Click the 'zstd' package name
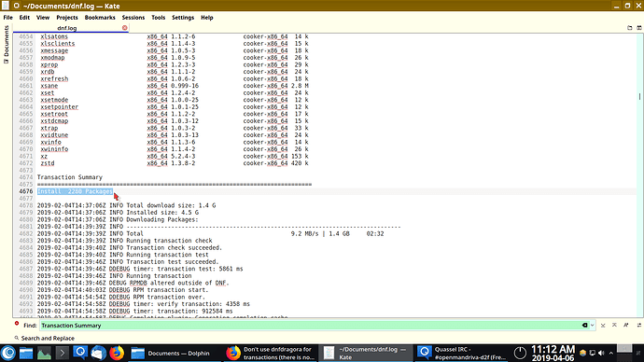Screen dimensions: 644x362 pyautogui.click(x=48, y=163)
